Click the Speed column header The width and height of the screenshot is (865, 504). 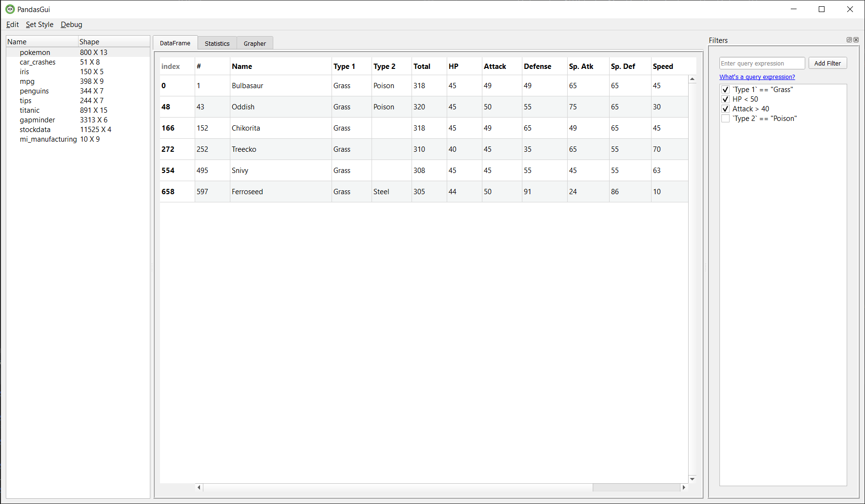(670, 66)
